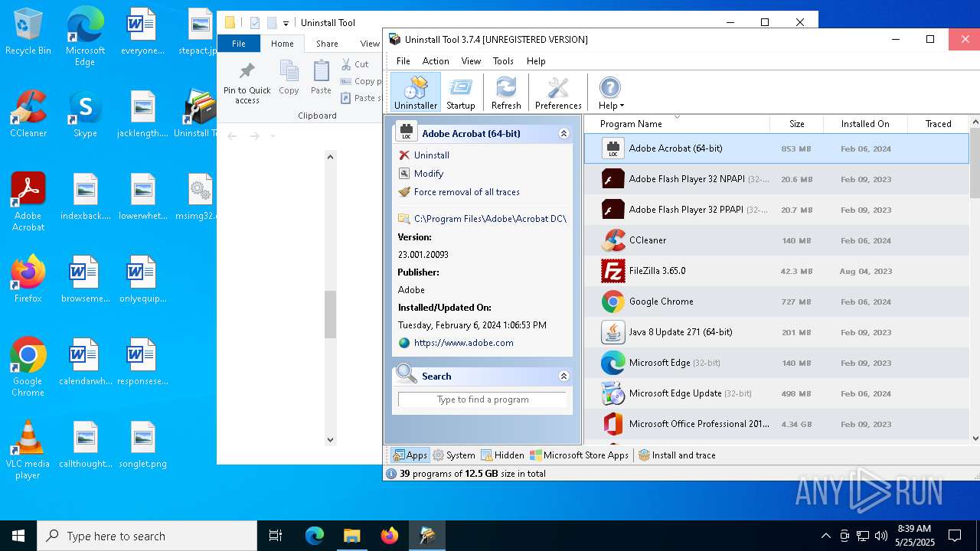
Task: Click the Windows Start button
Action: coord(18,536)
